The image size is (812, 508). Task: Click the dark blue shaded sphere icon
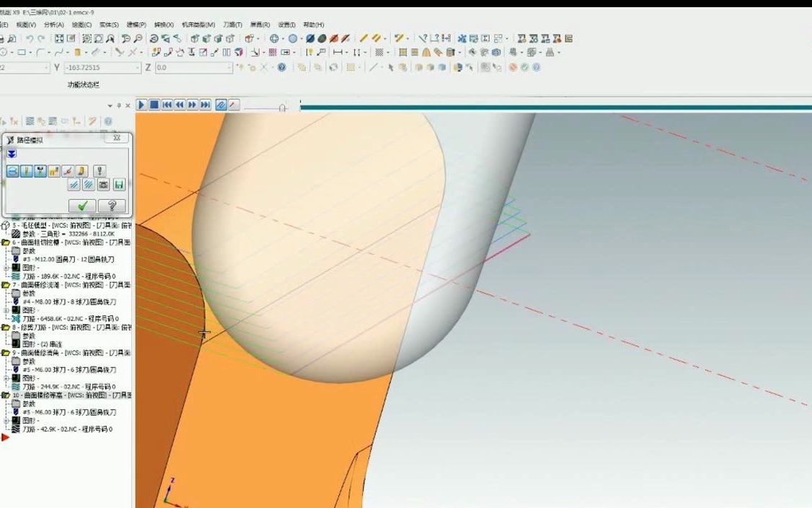pos(310,38)
